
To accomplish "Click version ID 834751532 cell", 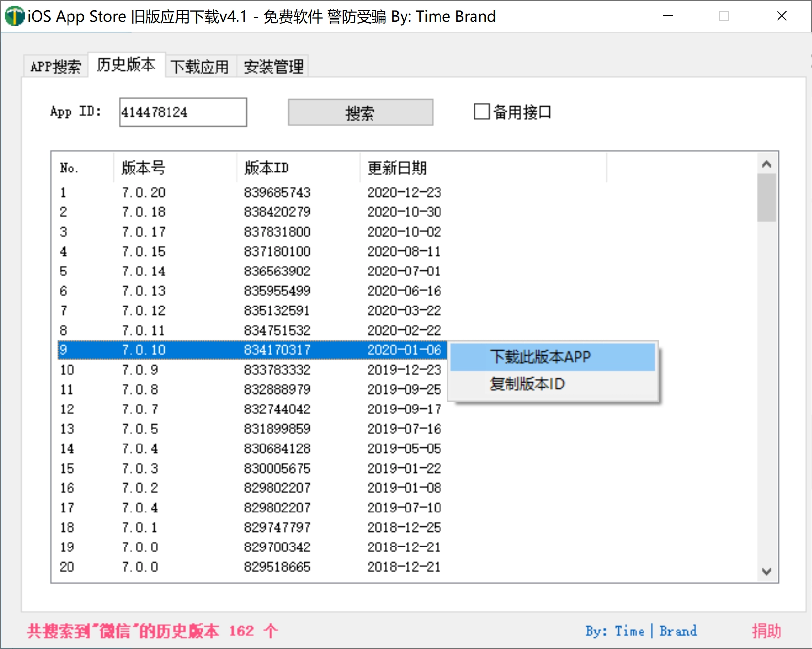I will pyautogui.click(x=277, y=330).
